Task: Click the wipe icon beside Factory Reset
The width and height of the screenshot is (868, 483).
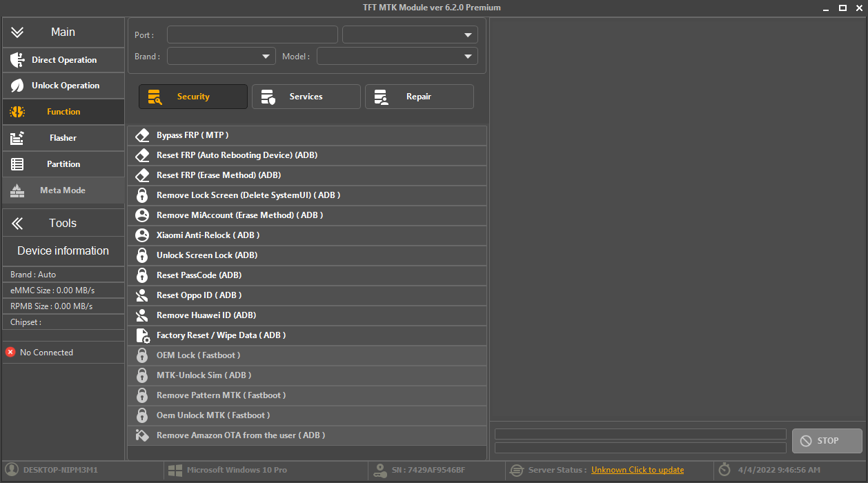Action: click(142, 335)
